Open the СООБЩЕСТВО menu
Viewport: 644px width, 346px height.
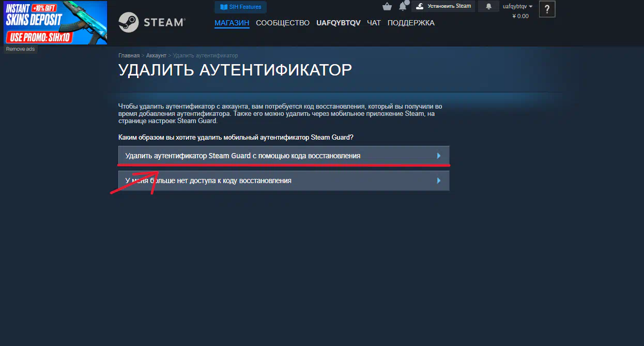[283, 23]
